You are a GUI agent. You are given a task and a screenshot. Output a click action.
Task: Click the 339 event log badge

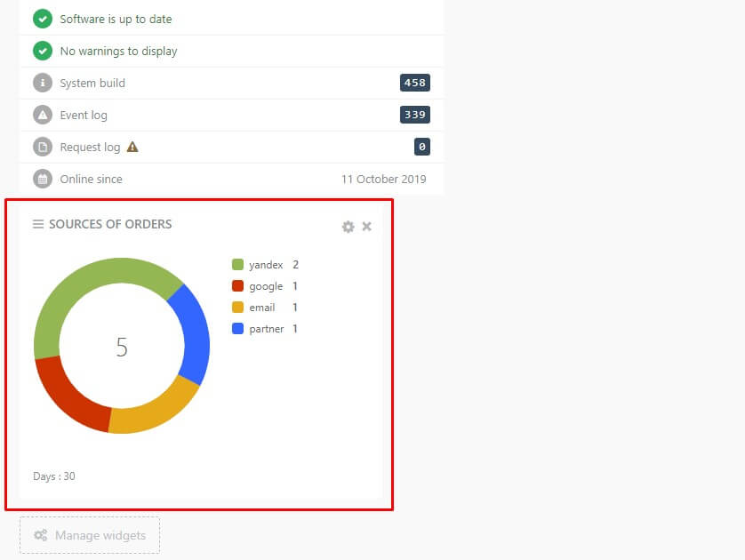pos(415,115)
